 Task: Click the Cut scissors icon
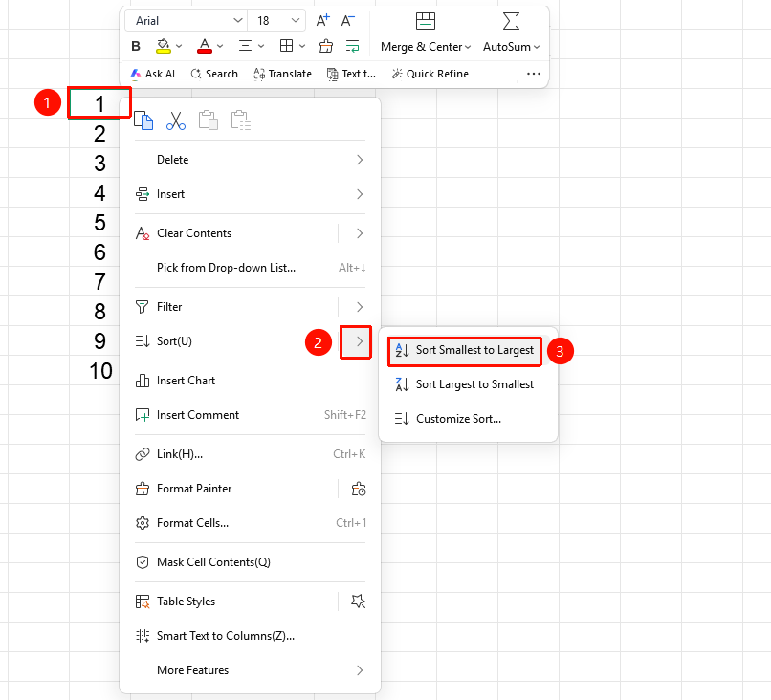point(176,120)
